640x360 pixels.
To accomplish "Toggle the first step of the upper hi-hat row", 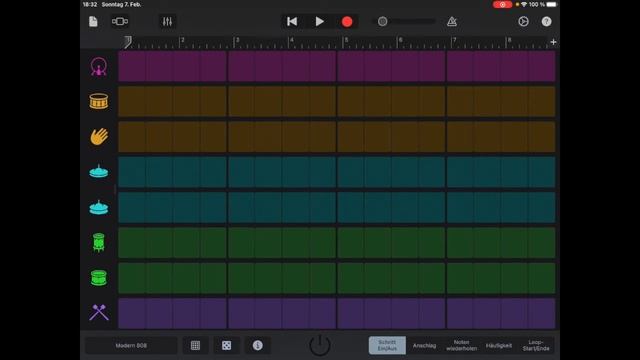I will (x=132, y=172).
